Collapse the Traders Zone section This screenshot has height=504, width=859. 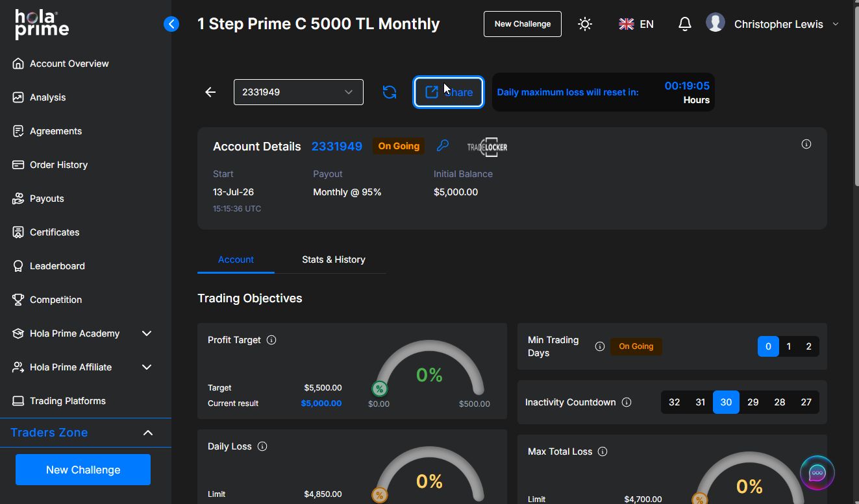(148, 433)
